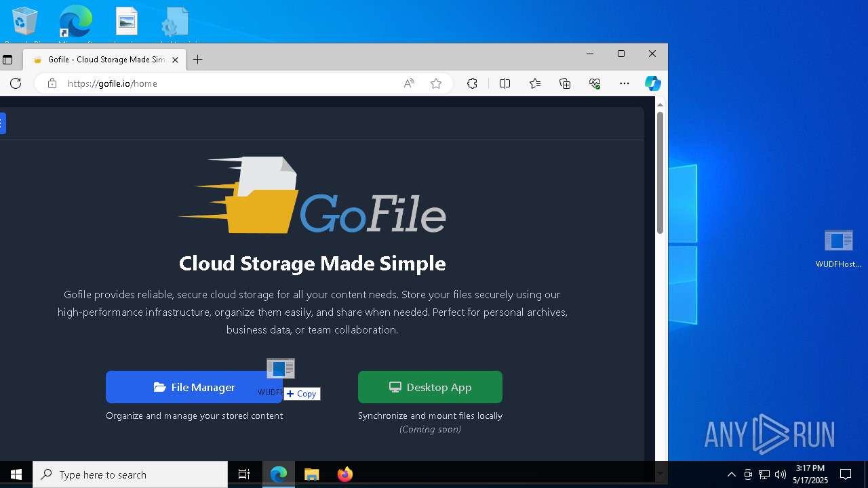Open File Explorer from the taskbar

click(x=312, y=474)
